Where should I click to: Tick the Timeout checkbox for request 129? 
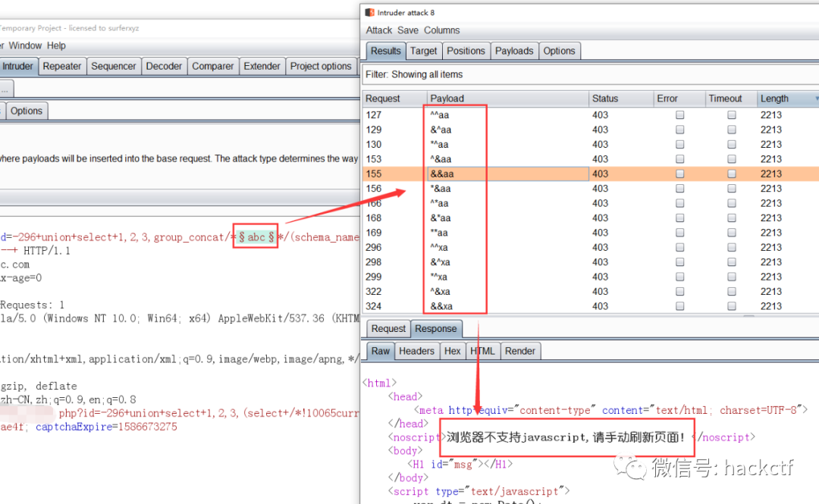(x=731, y=130)
